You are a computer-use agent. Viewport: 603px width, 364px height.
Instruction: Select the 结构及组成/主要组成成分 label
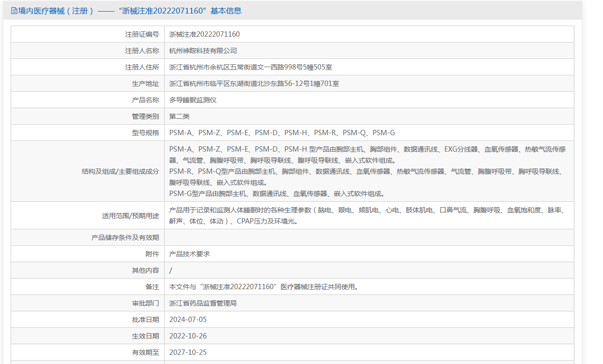click(x=120, y=171)
